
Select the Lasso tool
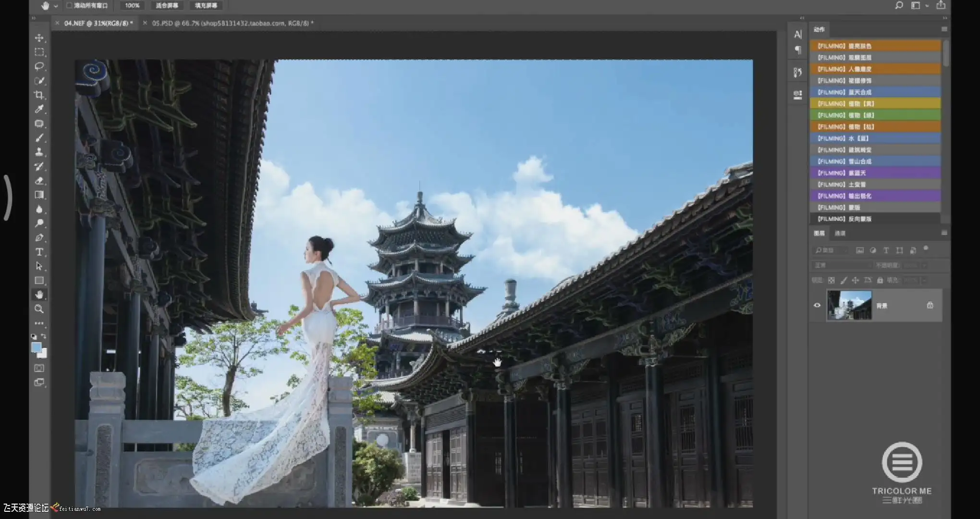tap(39, 66)
